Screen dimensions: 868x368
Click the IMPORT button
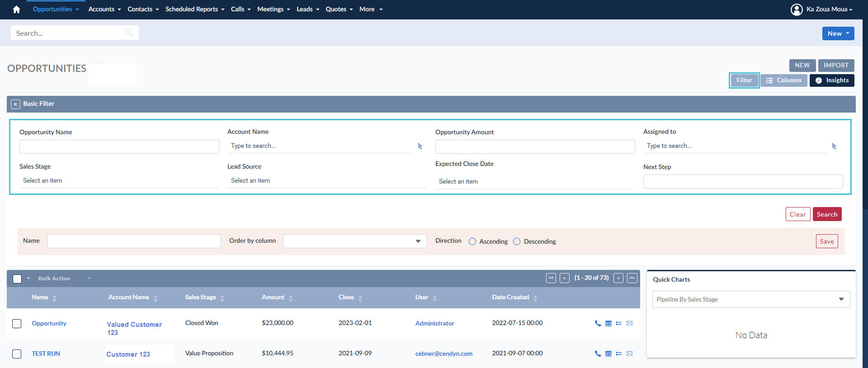(836, 66)
